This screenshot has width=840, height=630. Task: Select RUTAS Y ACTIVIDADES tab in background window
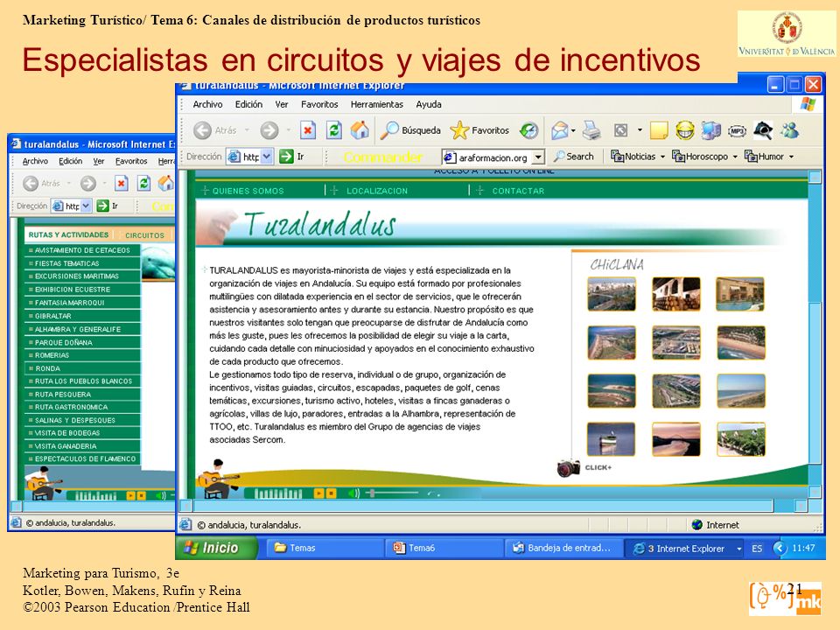point(68,234)
